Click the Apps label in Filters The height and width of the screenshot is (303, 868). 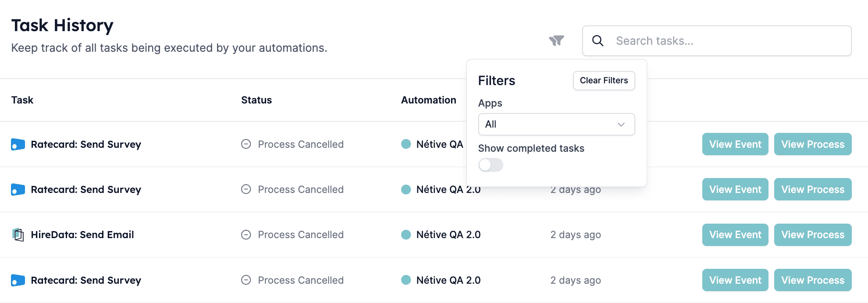click(x=490, y=103)
